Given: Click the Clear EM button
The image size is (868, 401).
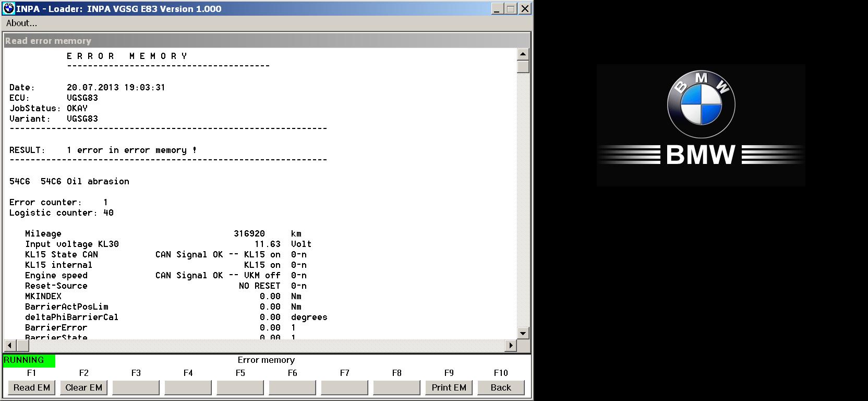Looking at the screenshot, I should click(84, 387).
